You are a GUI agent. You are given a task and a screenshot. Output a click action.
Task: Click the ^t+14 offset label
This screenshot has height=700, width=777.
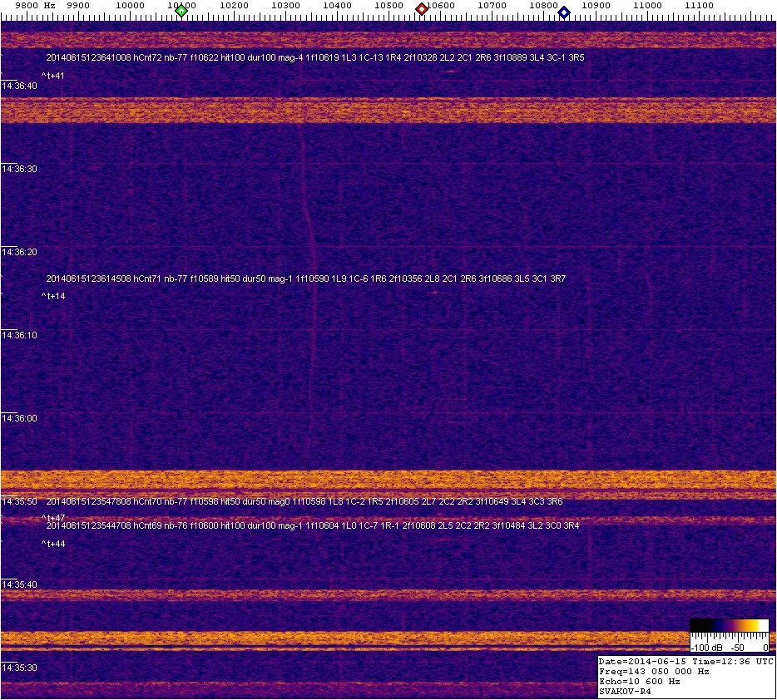point(53,296)
